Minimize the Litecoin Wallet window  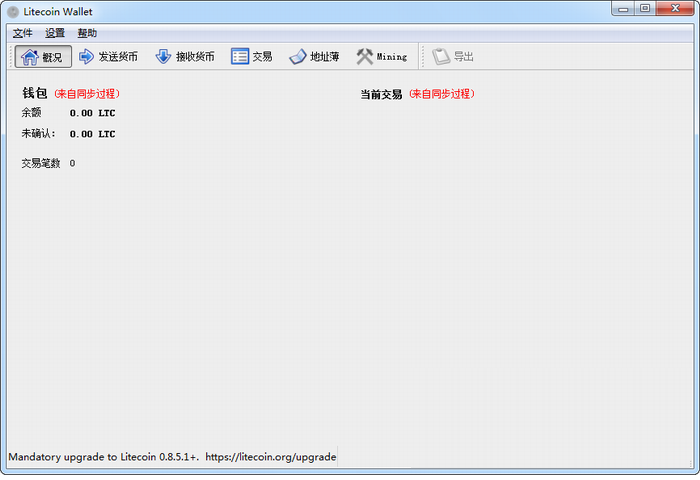pyautogui.click(x=623, y=8)
